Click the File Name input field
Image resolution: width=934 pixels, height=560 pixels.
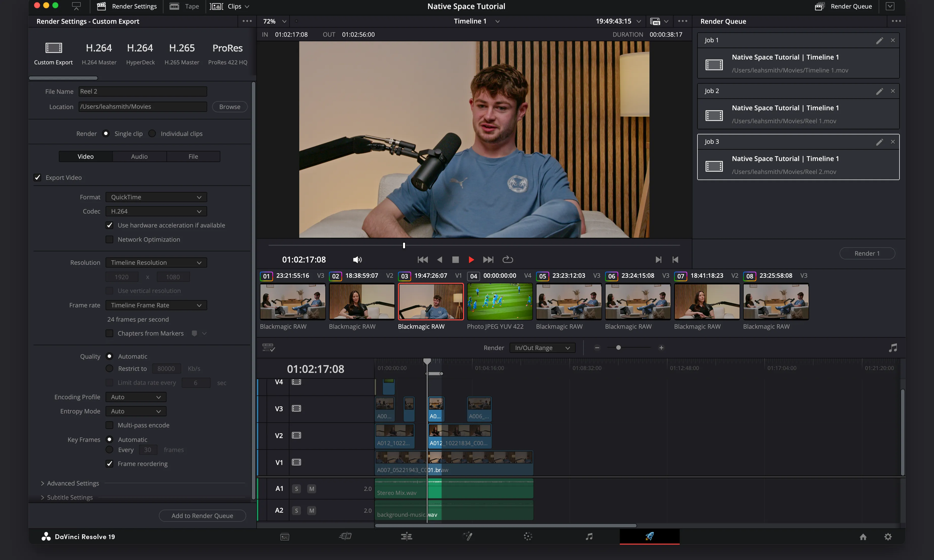point(143,91)
